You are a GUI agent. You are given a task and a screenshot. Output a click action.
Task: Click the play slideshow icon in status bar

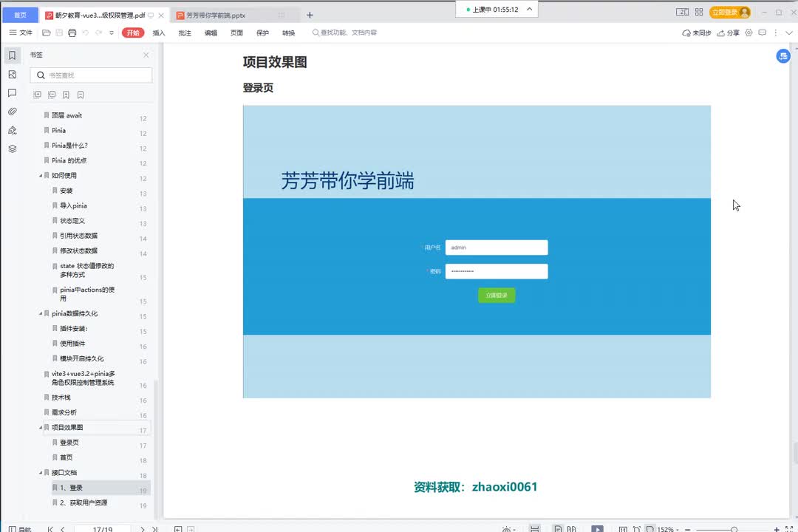pos(597,529)
